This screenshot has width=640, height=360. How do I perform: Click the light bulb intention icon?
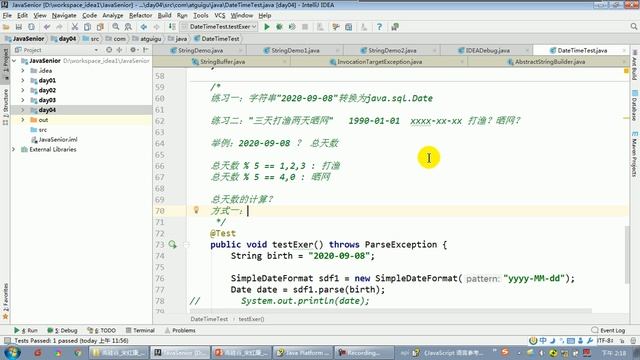pyautogui.click(x=196, y=210)
